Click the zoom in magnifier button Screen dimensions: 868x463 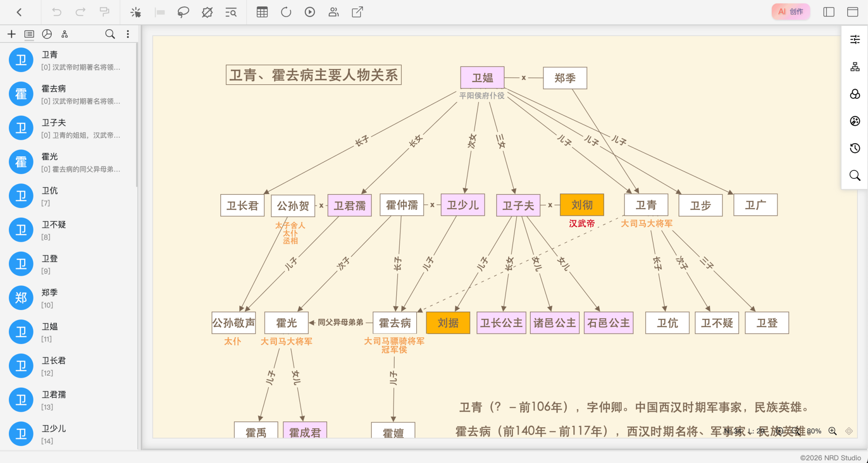[832, 431]
